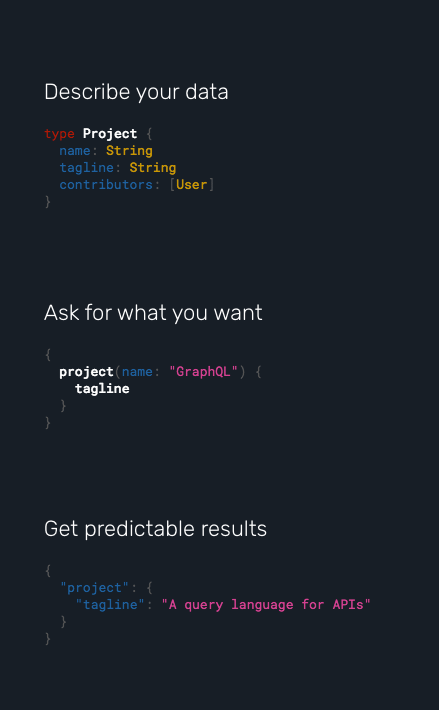This screenshot has width=439, height=710.
Task: Click the 'tagline' field in the schema
Action: [x=86, y=168]
